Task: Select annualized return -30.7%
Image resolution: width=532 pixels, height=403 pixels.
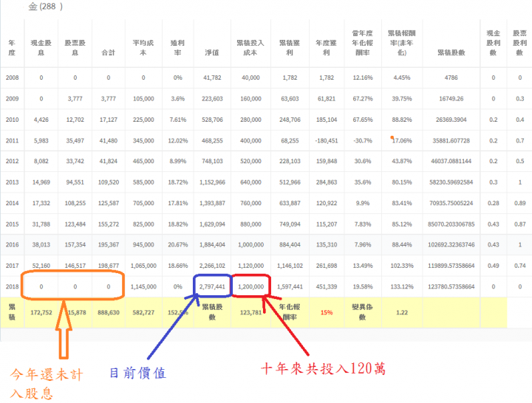Action: tap(363, 141)
